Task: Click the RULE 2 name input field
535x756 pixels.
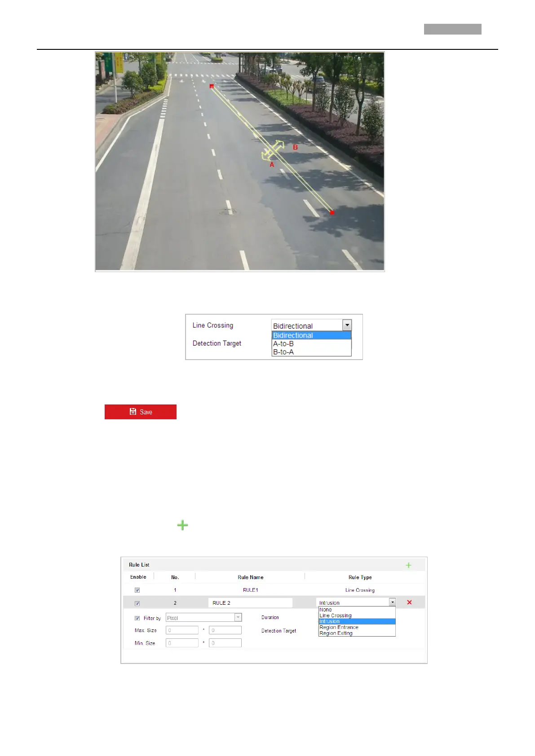Action: click(250, 603)
